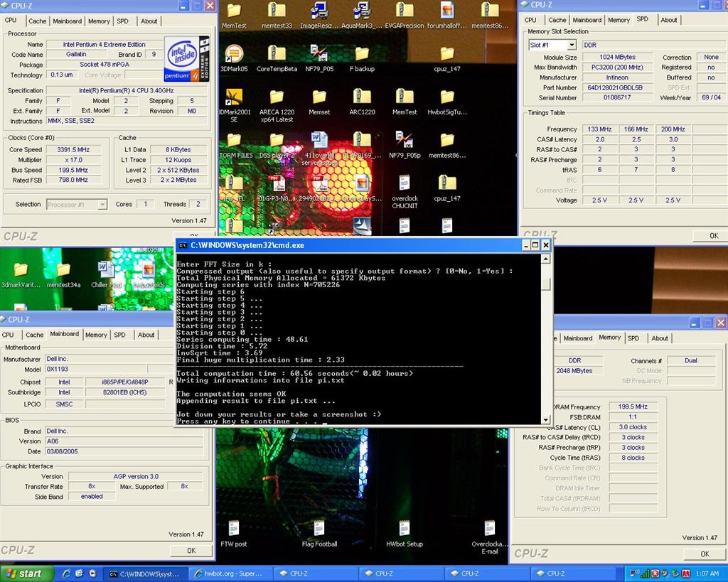
Task: Open the SPD tab in the Dell mainboard CPU-Z window
Action: coord(119,335)
